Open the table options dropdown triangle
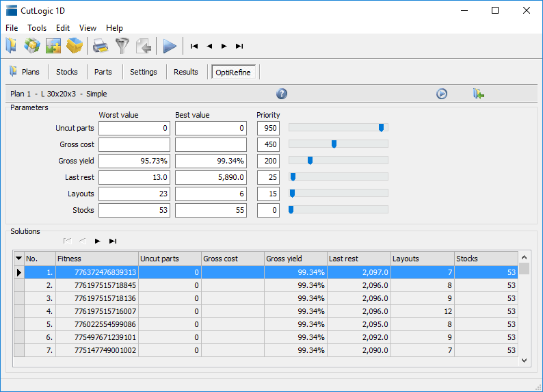The image size is (543, 392). point(18,259)
